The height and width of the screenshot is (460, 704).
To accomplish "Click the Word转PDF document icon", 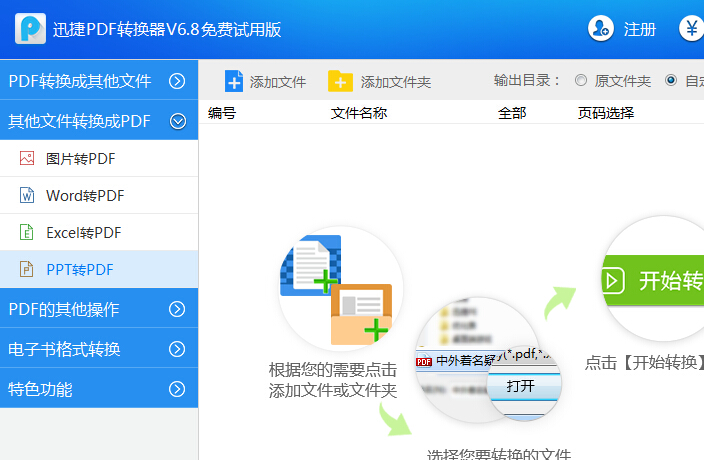I will point(27,195).
